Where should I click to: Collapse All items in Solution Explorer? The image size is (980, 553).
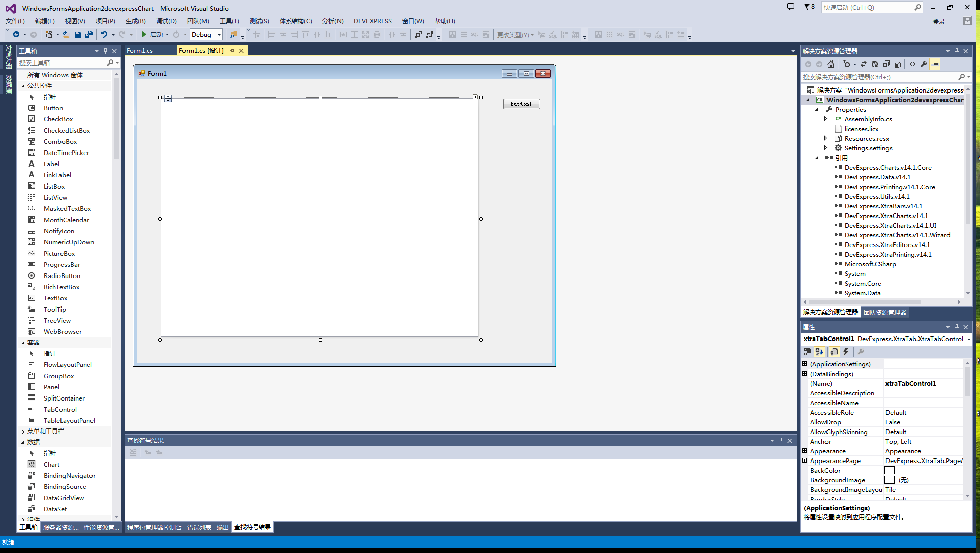(886, 64)
